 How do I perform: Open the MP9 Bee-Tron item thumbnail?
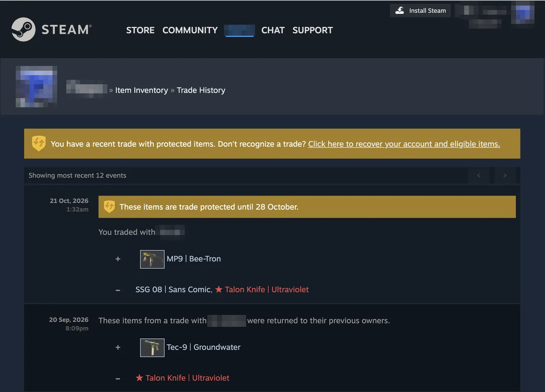(x=152, y=259)
